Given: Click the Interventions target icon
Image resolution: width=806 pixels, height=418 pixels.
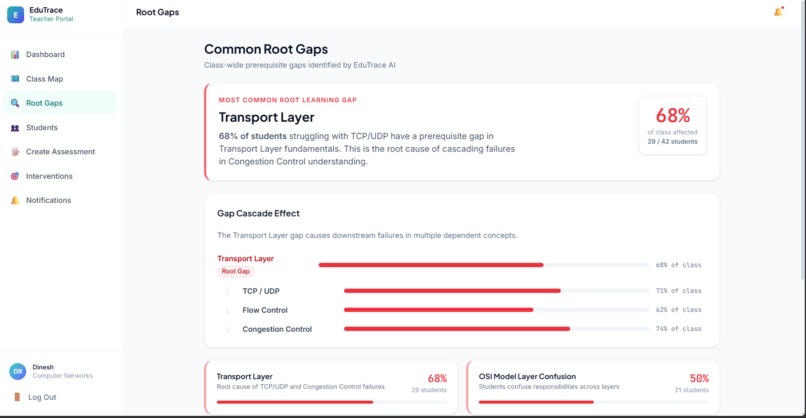Looking at the screenshot, I should [x=15, y=176].
